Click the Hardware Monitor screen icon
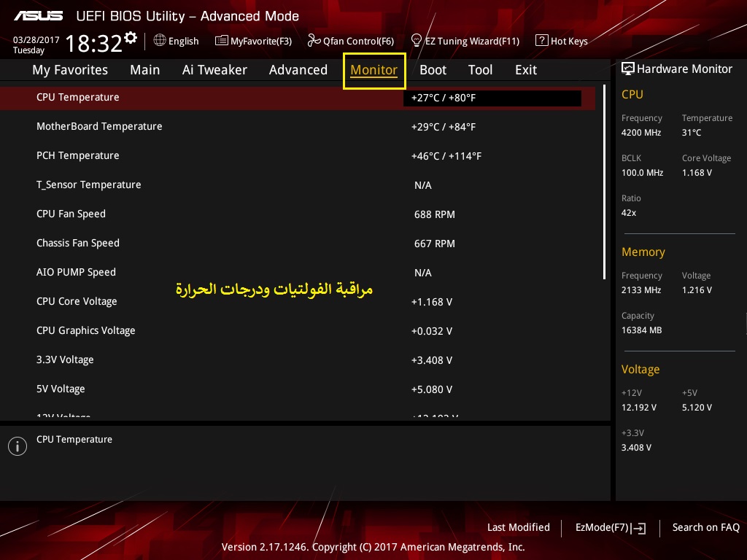This screenshot has width=747, height=560. pyautogui.click(x=628, y=69)
